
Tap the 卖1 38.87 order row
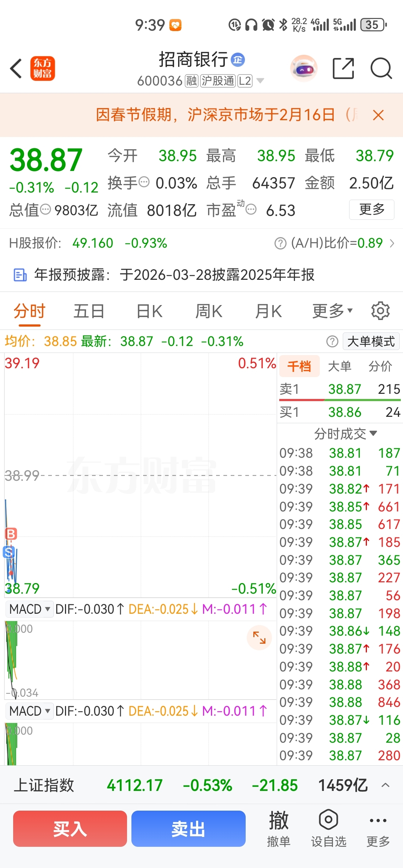point(340,389)
